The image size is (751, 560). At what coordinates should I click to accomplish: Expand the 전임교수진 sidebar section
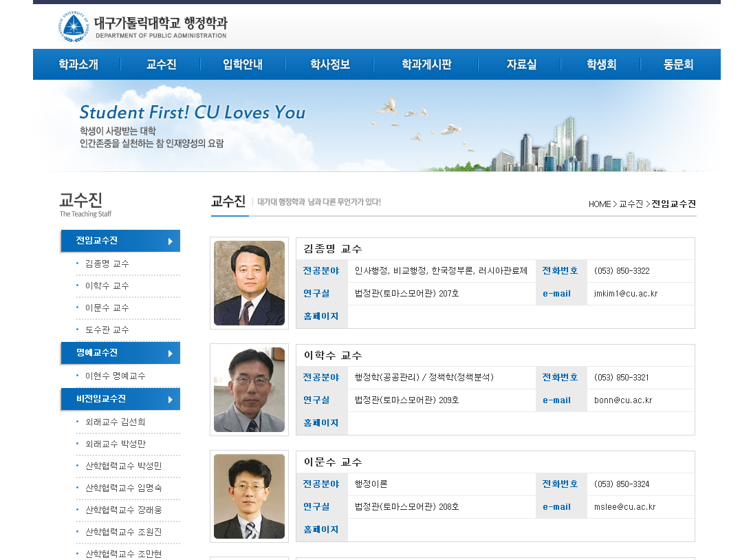pyautogui.click(x=121, y=241)
